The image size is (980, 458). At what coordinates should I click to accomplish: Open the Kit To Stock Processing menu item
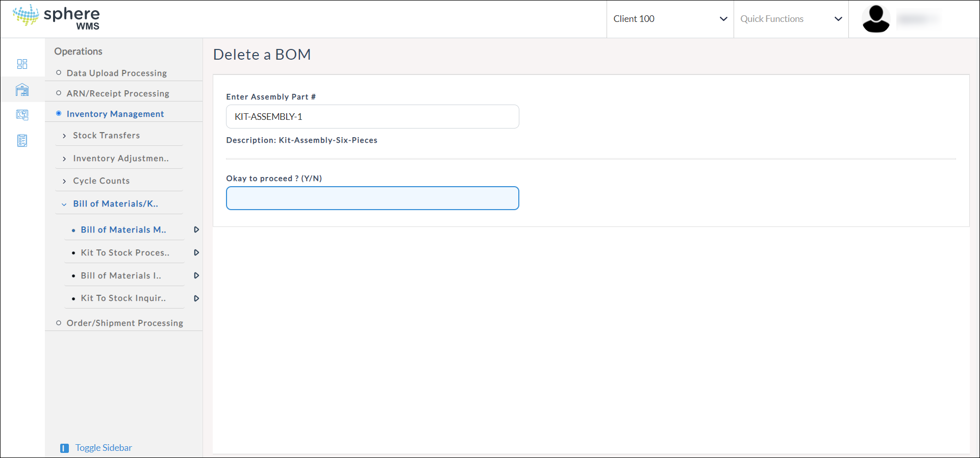tap(125, 252)
